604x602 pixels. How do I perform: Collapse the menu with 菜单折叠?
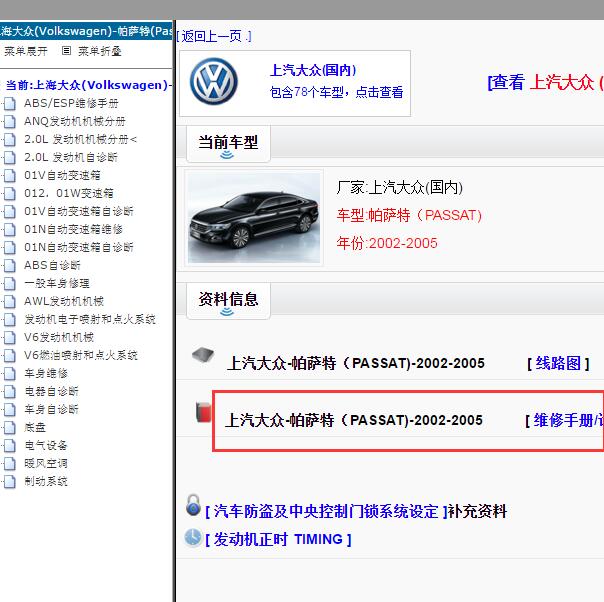(99, 51)
